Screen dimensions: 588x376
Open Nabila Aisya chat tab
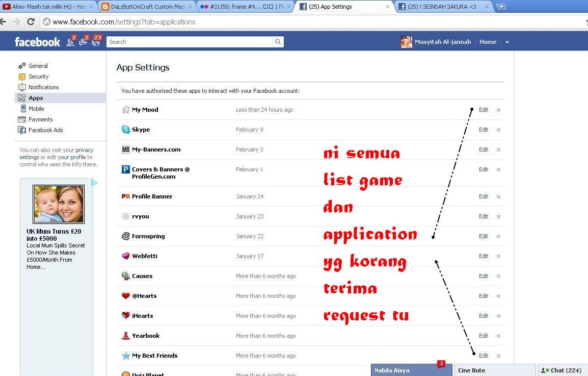412,370
